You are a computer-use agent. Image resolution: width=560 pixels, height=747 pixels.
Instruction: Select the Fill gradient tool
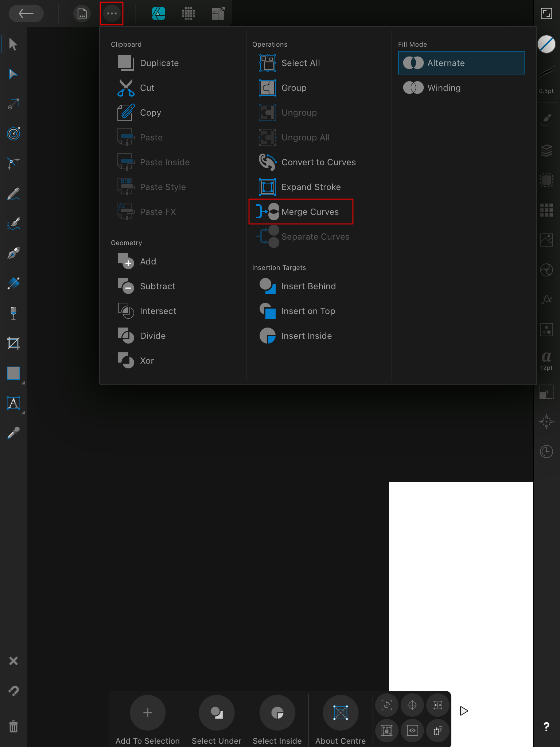pos(13,283)
